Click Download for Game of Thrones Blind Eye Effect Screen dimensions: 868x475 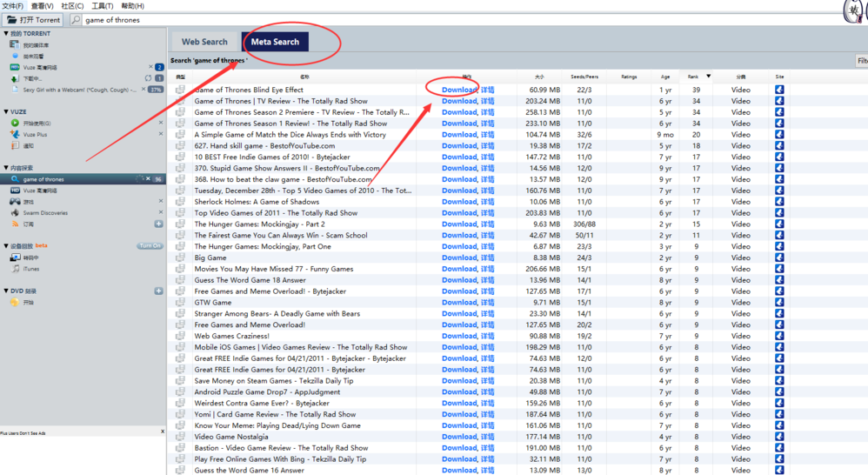coord(458,90)
